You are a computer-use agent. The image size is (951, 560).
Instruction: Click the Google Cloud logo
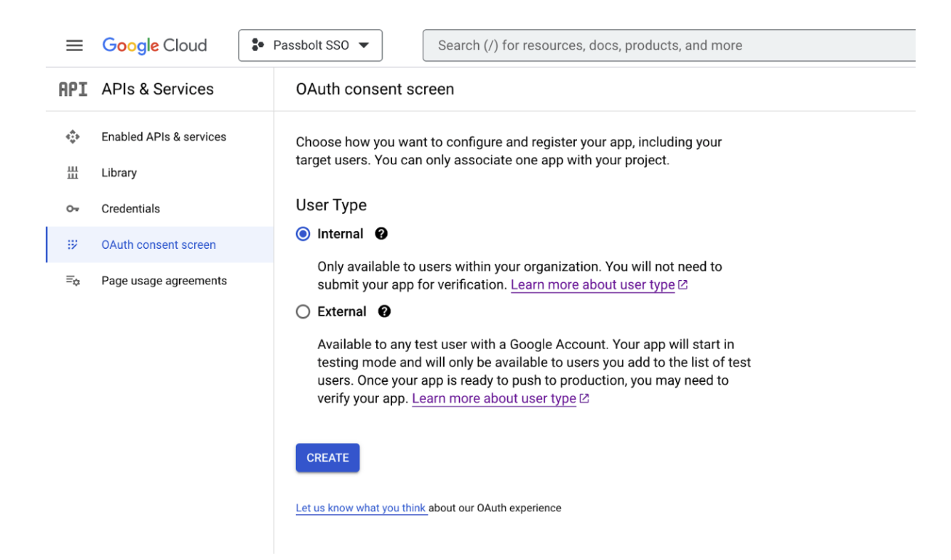(x=154, y=45)
